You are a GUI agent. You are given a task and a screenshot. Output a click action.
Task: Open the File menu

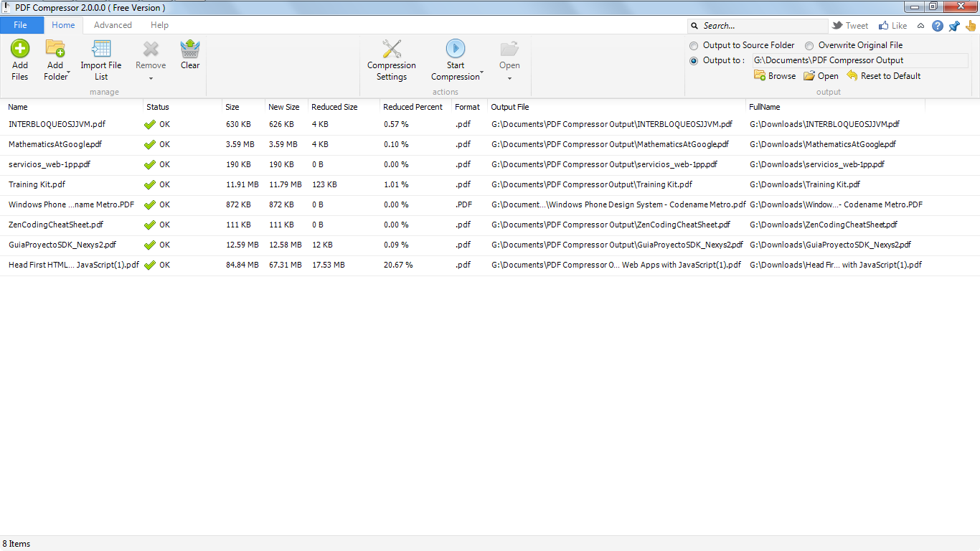[x=21, y=25]
